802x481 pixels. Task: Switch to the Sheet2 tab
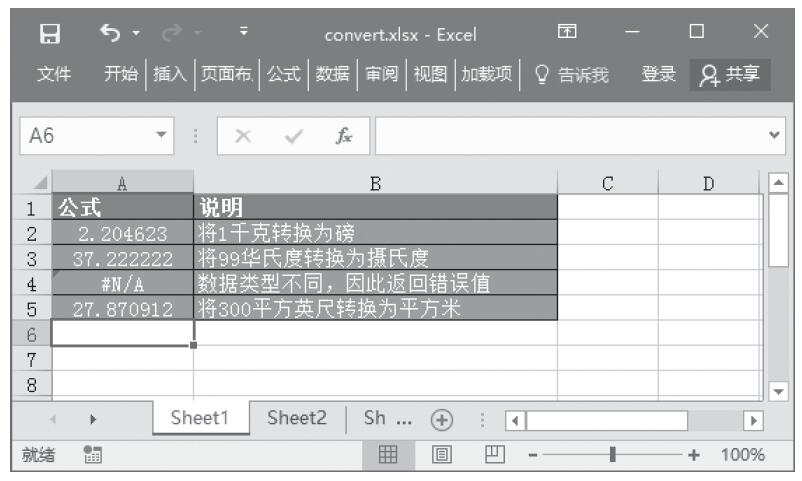coord(297,420)
